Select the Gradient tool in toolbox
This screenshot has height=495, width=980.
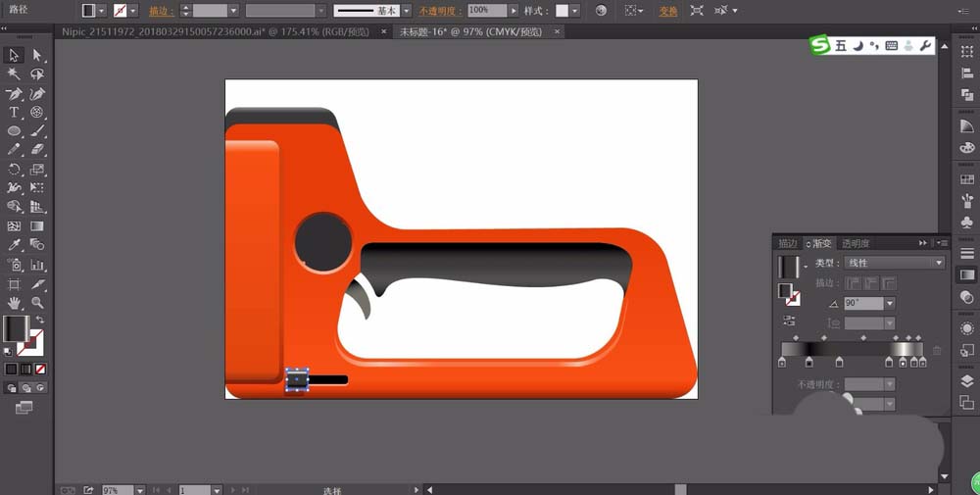coord(37,226)
